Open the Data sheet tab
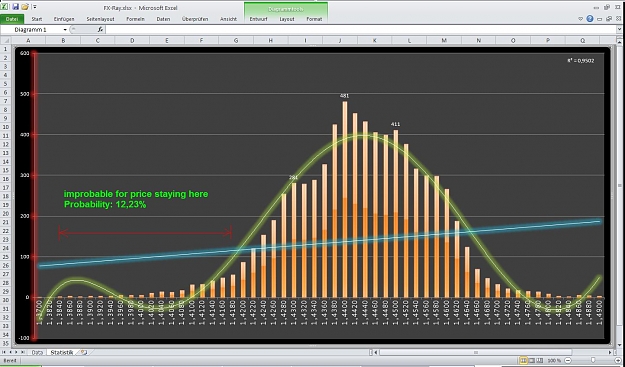Image resolution: width=625 pixels, height=367 pixels. click(37, 353)
